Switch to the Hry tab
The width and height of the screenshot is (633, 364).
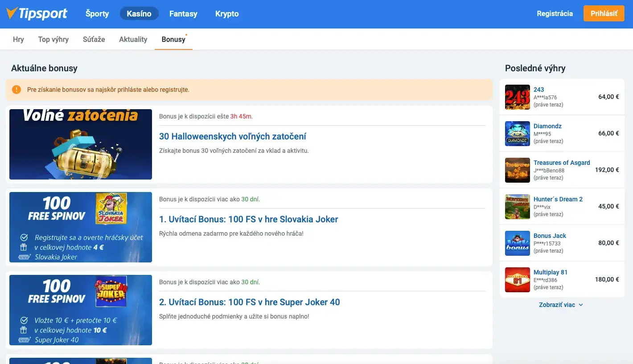pyautogui.click(x=18, y=39)
